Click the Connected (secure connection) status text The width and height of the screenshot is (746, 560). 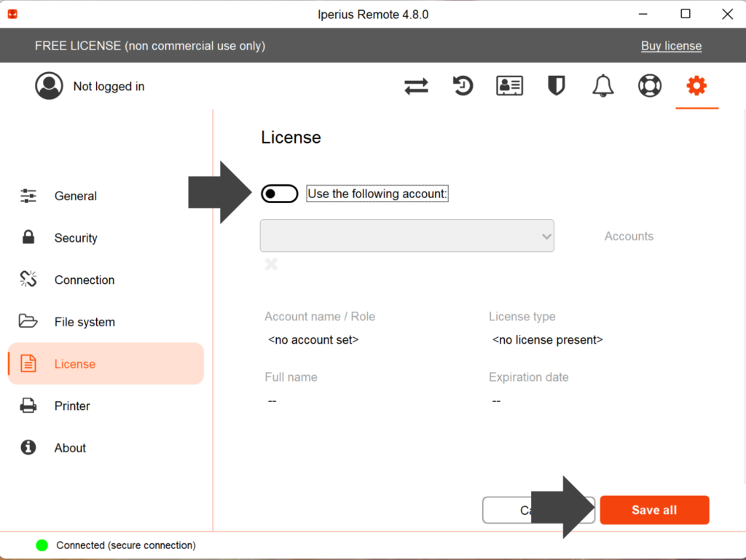[x=125, y=545]
